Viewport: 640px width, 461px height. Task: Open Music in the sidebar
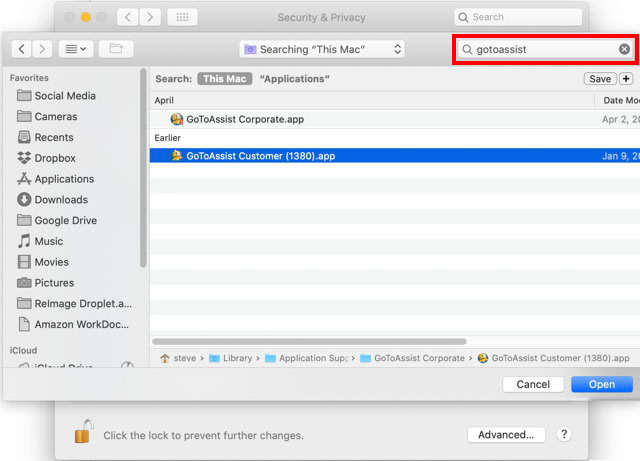(x=40, y=241)
